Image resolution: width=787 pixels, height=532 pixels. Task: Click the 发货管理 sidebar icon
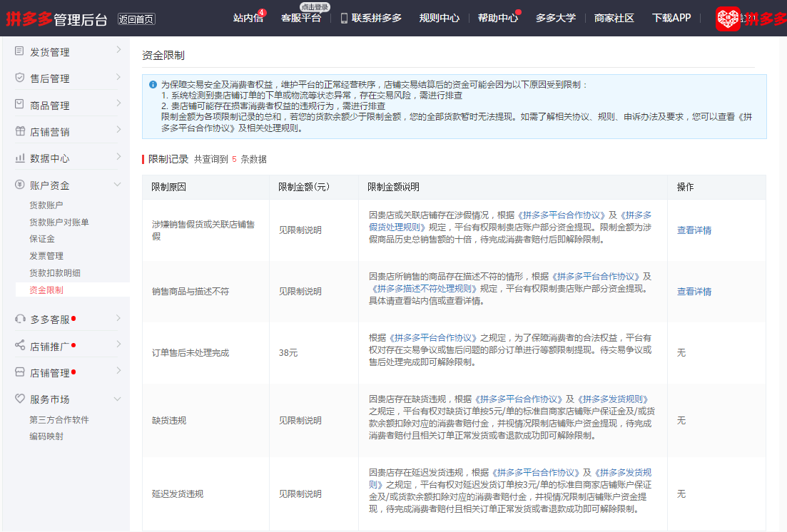click(19, 51)
